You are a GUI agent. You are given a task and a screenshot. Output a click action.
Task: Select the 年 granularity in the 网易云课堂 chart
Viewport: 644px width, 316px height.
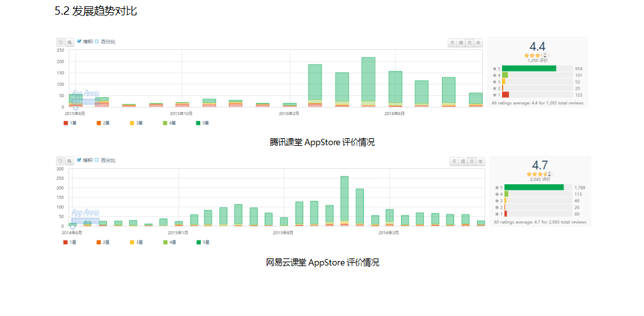(x=480, y=161)
